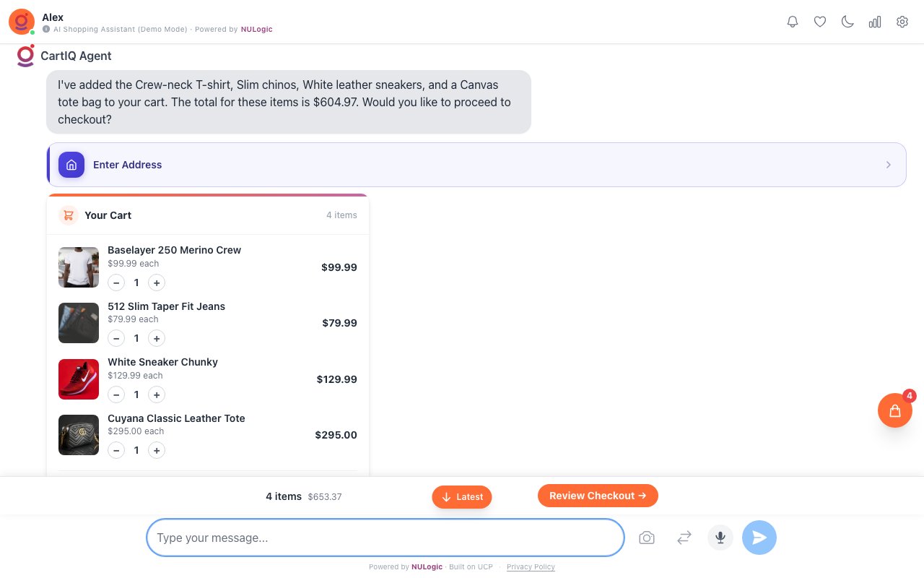The image size is (924, 578).
Task: Open the Privacy Policy link
Action: coord(531,567)
